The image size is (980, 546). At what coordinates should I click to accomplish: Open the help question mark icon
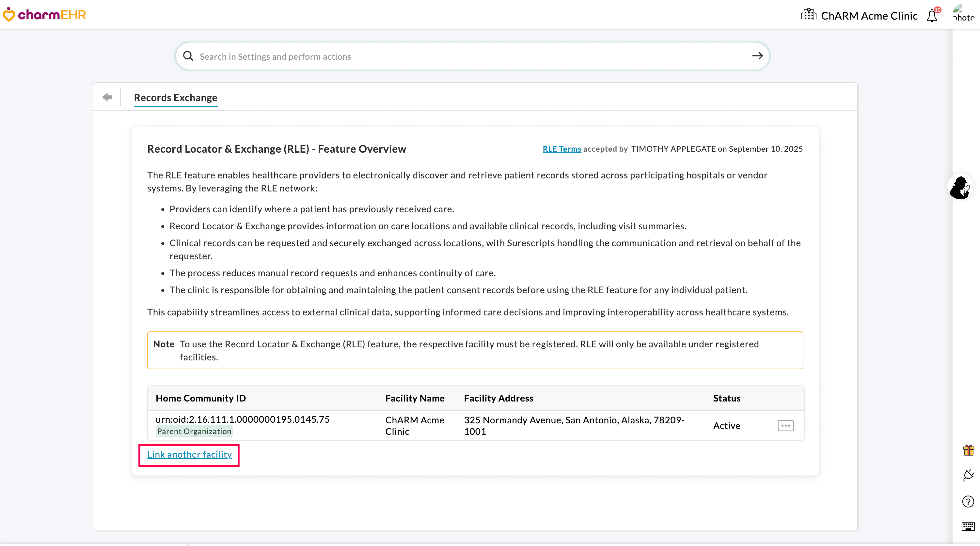[x=968, y=502]
